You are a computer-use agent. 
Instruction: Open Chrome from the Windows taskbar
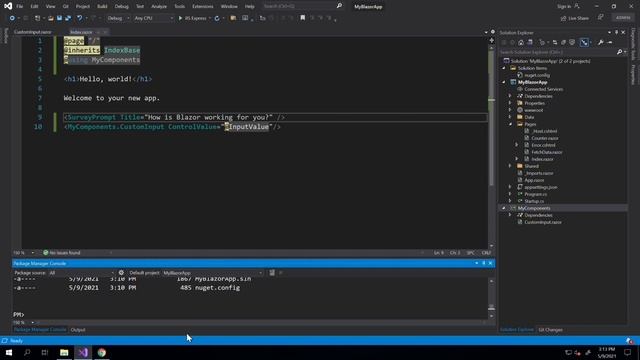(x=102, y=352)
